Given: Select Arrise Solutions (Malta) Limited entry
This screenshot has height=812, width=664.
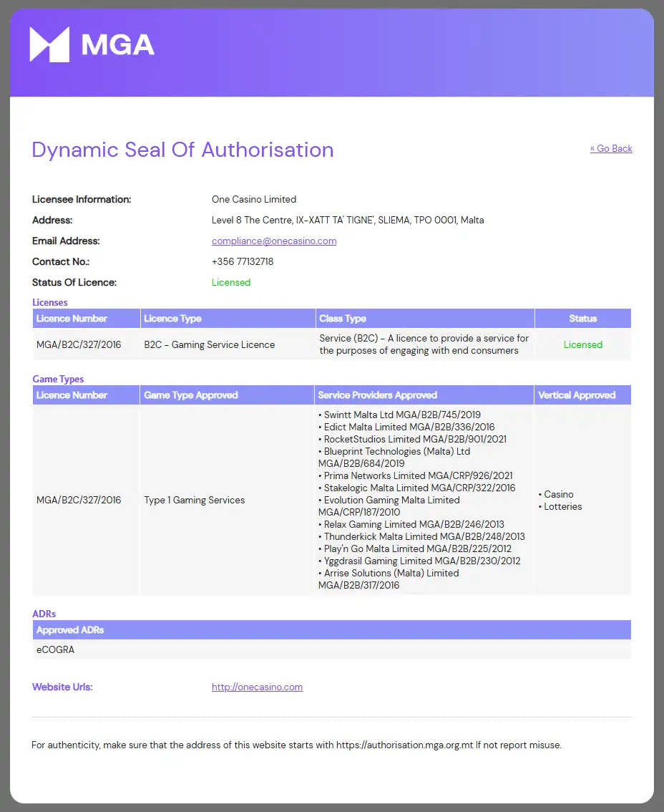Looking at the screenshot, I should pyautogui.click(x=389, y=579).
